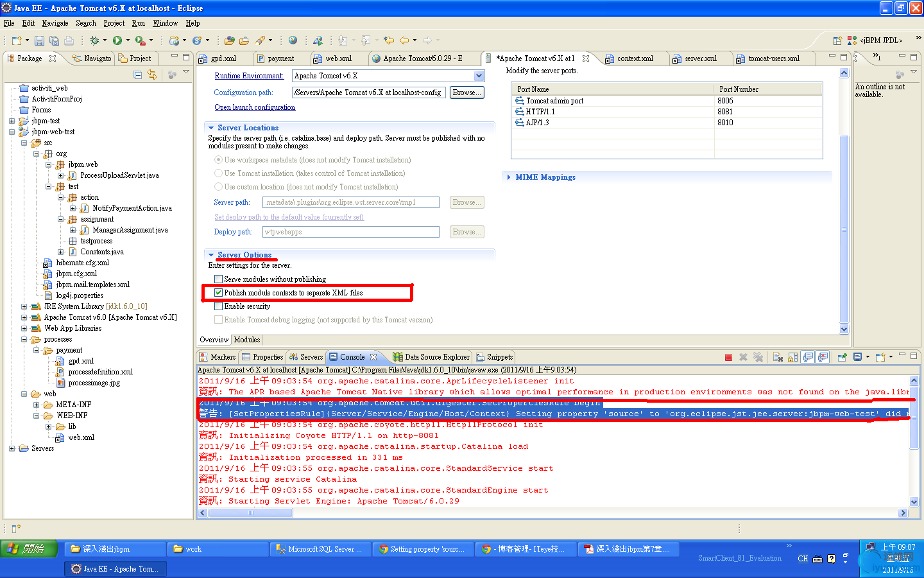Viewport: 924px width, 578px height.
Task: Click the console vertical scrollbar down arrow
Action: 914,502
